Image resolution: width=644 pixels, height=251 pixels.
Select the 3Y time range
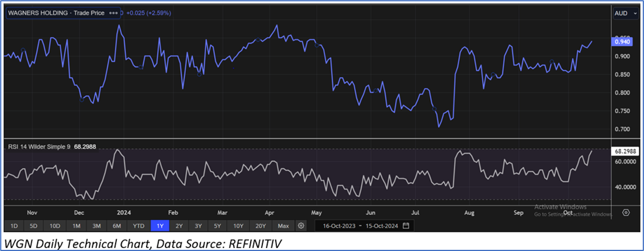pos(198,225)
